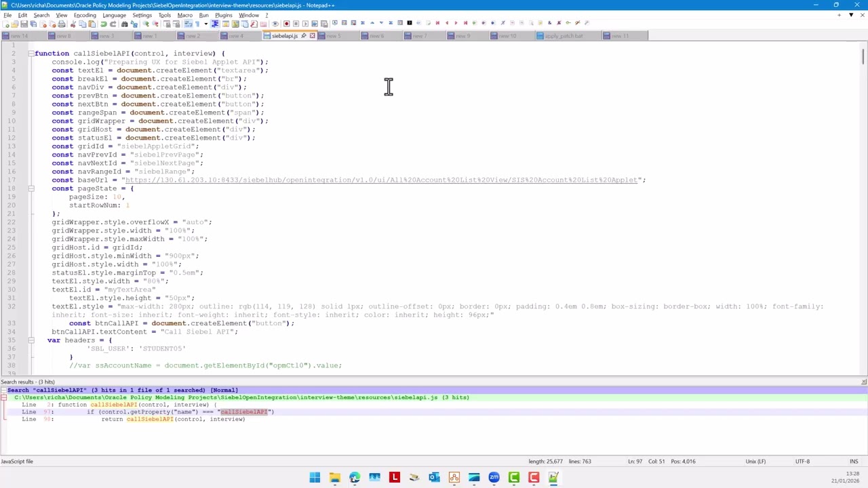This screenshot has height=488, width=868.
Task: Click the Line 98 search result row
Action: coord(434,419)
